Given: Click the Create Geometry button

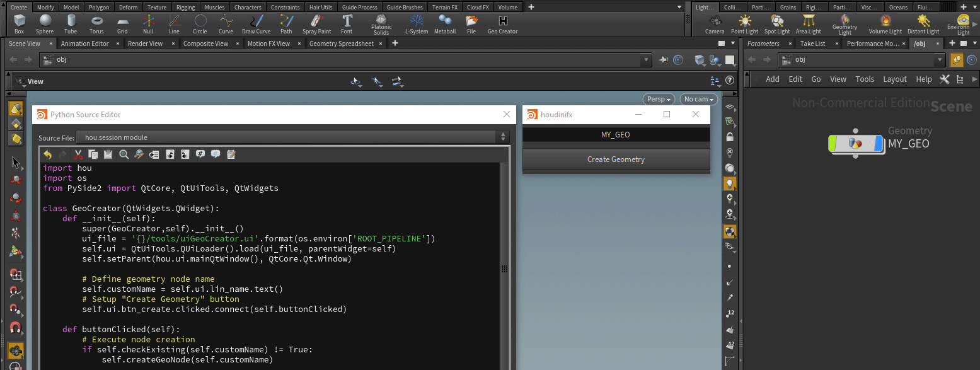Looking at the screenshot, I should [616, 159].
